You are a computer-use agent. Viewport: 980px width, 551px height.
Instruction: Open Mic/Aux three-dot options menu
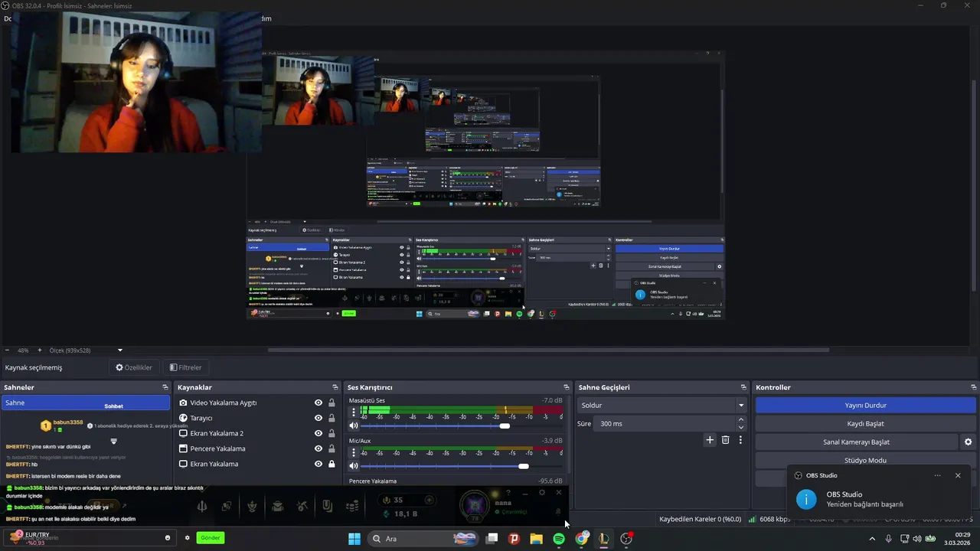[354, 452]
